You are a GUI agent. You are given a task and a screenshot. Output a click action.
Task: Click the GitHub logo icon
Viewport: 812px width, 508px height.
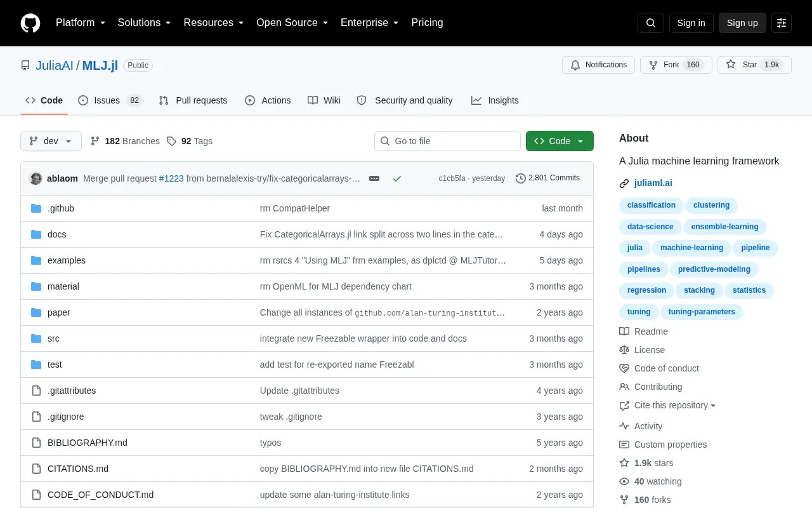click(30, 23)
